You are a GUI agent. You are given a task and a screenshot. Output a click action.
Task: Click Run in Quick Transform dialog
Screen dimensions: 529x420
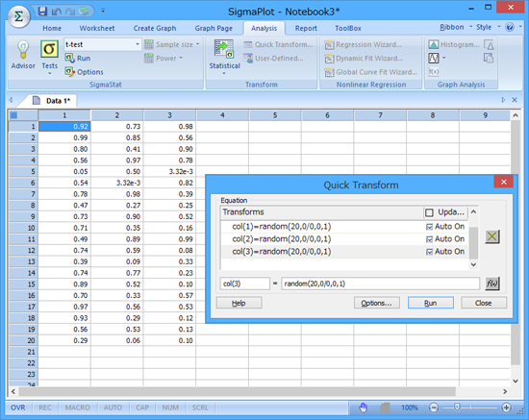pyautogui.click(x=431, y=303)
